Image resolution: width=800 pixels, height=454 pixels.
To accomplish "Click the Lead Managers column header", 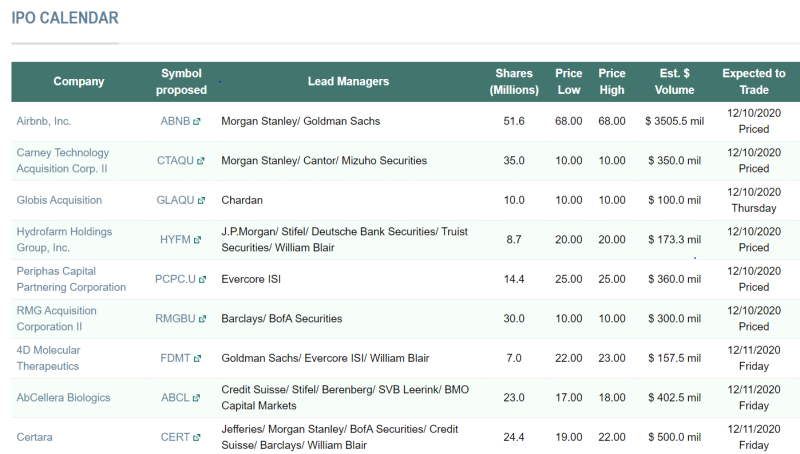I will pyautogui.click(x=348, y=82).
